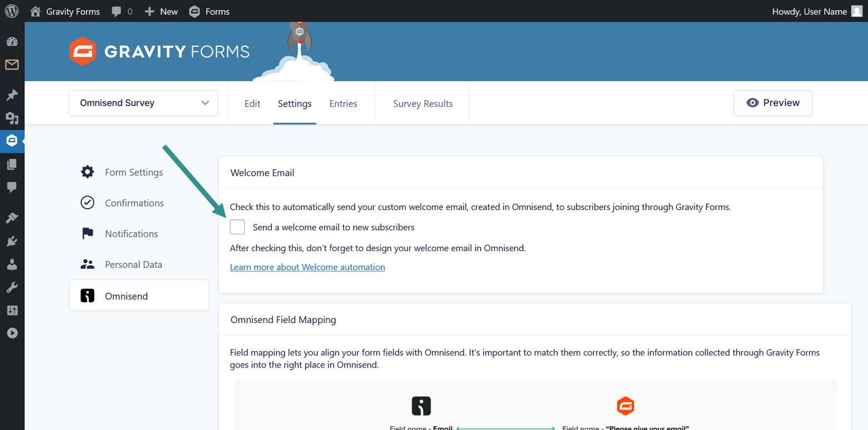Viewport: 868px width, 430px height.
Task: Open comments bubble in admin bar
Action: (x=116, y=12)
